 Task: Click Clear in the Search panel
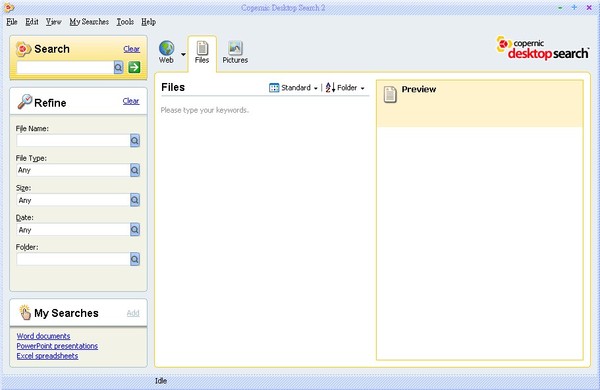coord(132,49)
